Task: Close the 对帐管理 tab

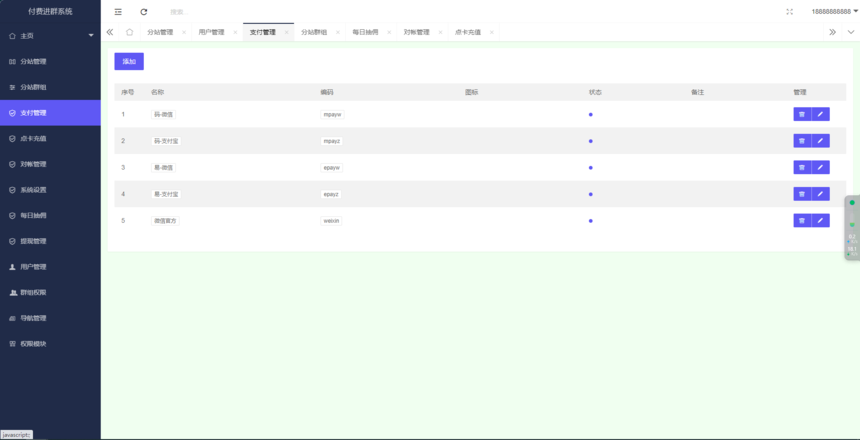Action: 440,32
